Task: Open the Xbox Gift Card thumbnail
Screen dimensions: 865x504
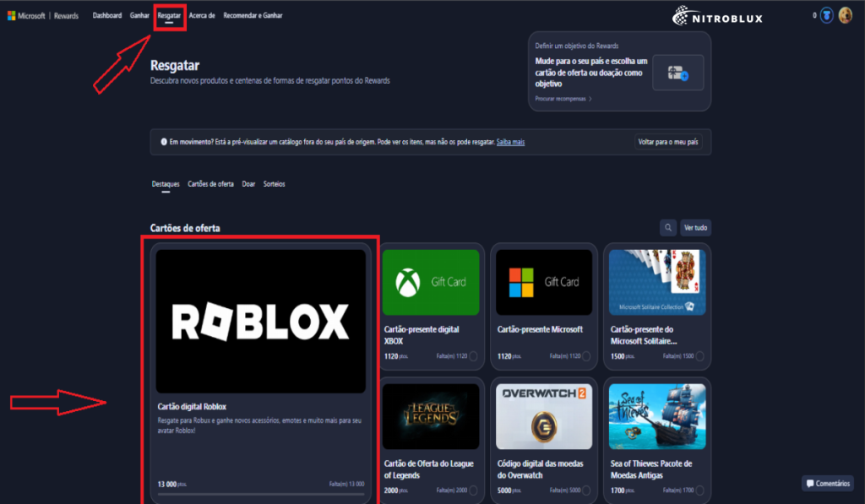Action: pyautogui.click(x=431, y=282)
